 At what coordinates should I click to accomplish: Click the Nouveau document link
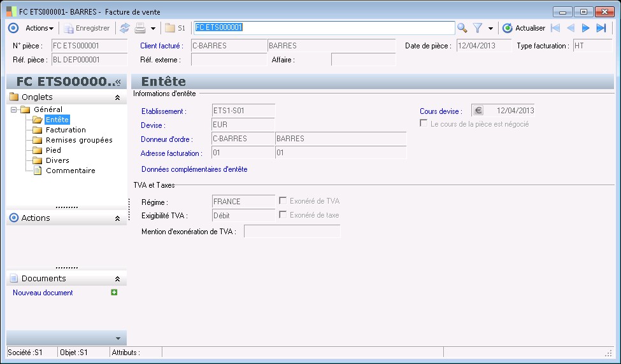click(43, 293)
